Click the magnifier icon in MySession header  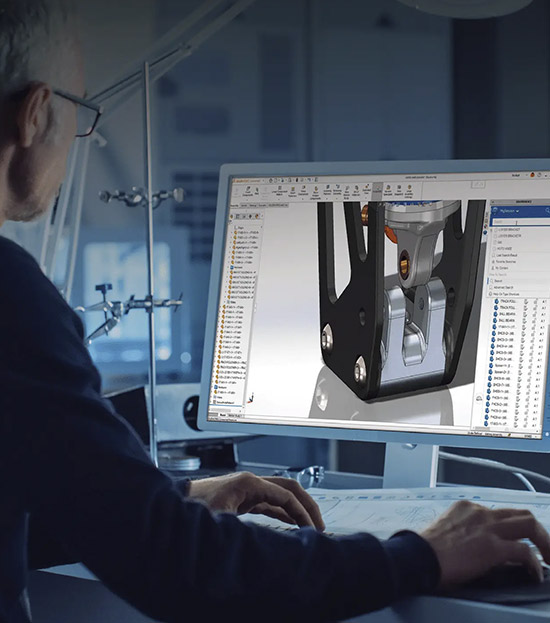pyautogui.click(x=548, y=211)
